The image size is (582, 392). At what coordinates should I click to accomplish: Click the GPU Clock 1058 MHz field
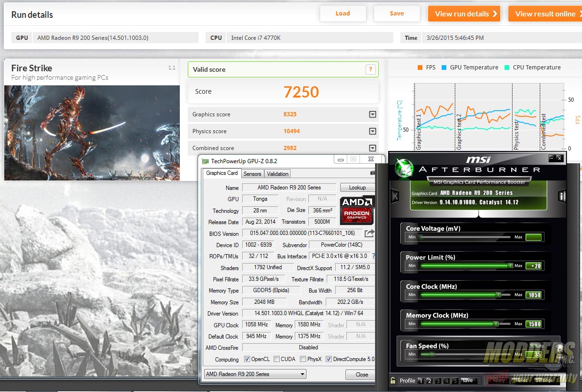click(x=256, y=324)
